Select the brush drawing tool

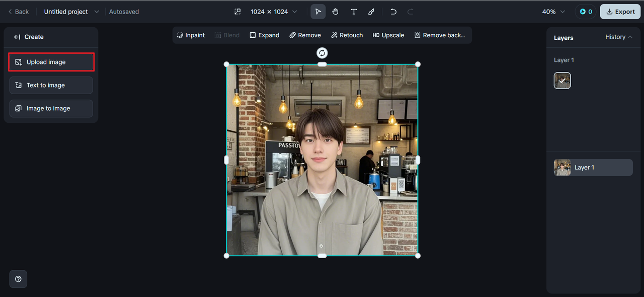(x=371, y=12)
